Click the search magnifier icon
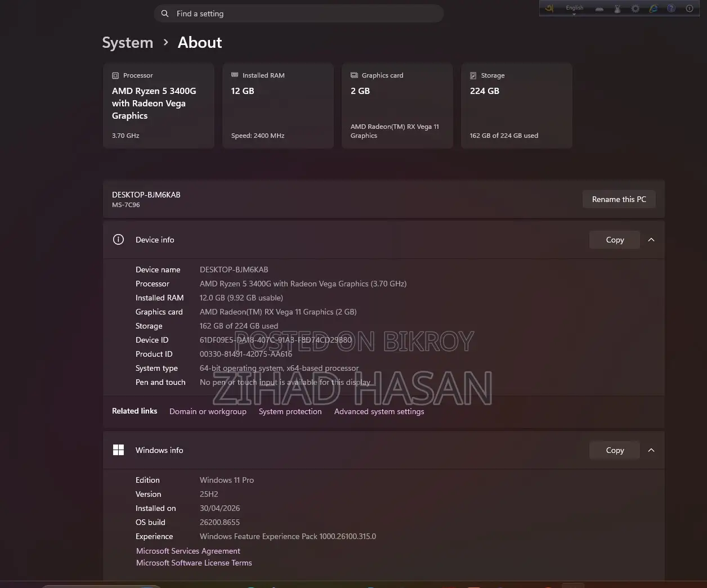 pos(165,14)
